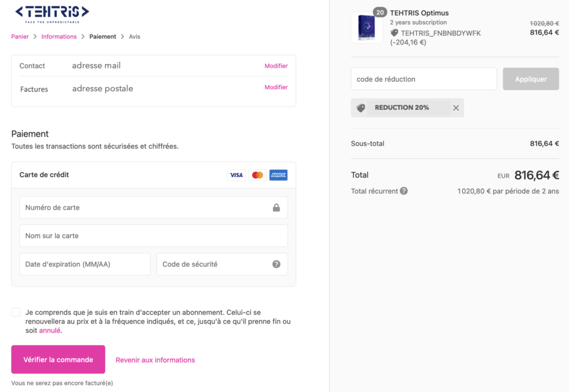Screen dimensions: 569x392
Task: Click the 2 years subscription text
Action: pyautogui.click(x=418, y=22)
